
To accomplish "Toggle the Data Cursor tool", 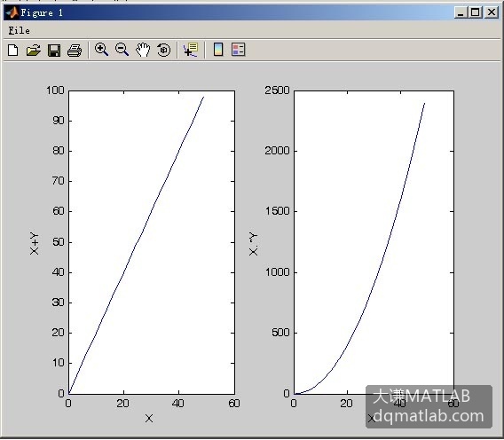I will pos(191,50).
